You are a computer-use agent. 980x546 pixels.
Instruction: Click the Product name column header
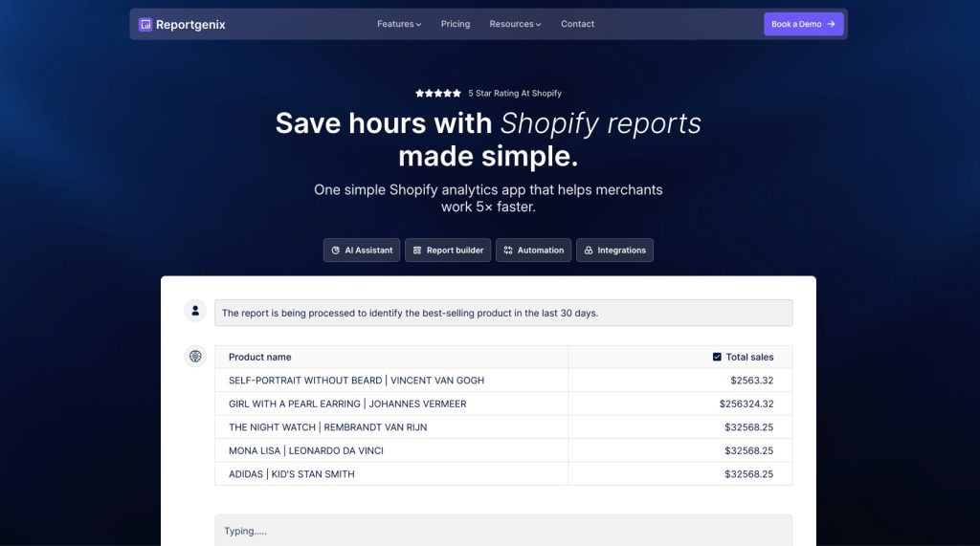(x=260, y=357)
